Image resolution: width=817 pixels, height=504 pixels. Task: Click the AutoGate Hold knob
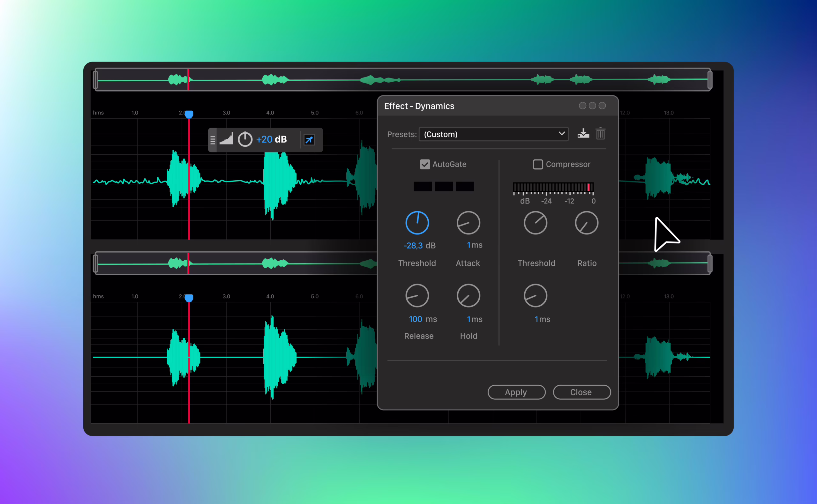tap(468, 296)
